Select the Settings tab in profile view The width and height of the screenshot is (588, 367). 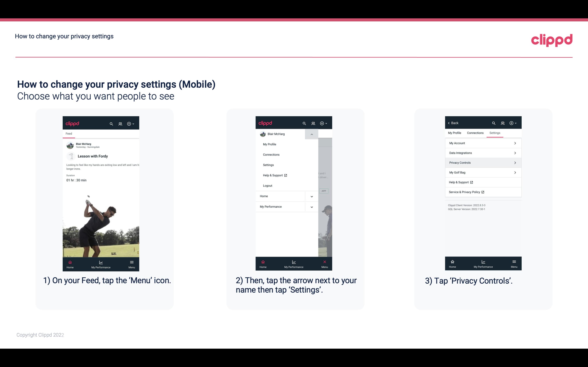pos(495,133)
